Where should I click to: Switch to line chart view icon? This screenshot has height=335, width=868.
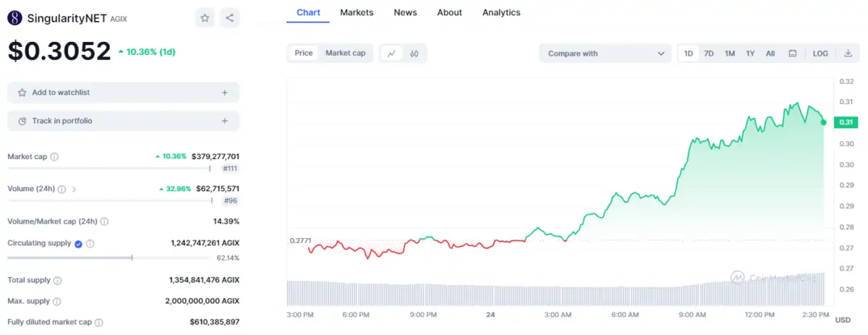[x=391, y=54]
